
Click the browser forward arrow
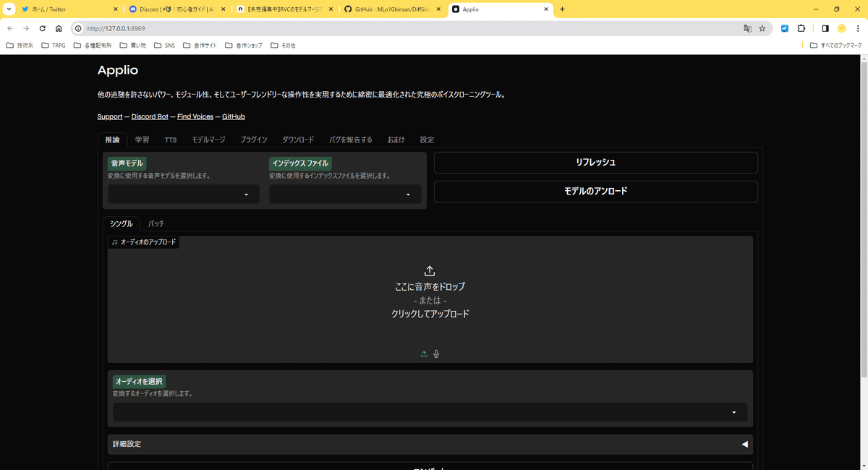click(x=26, y=28)
